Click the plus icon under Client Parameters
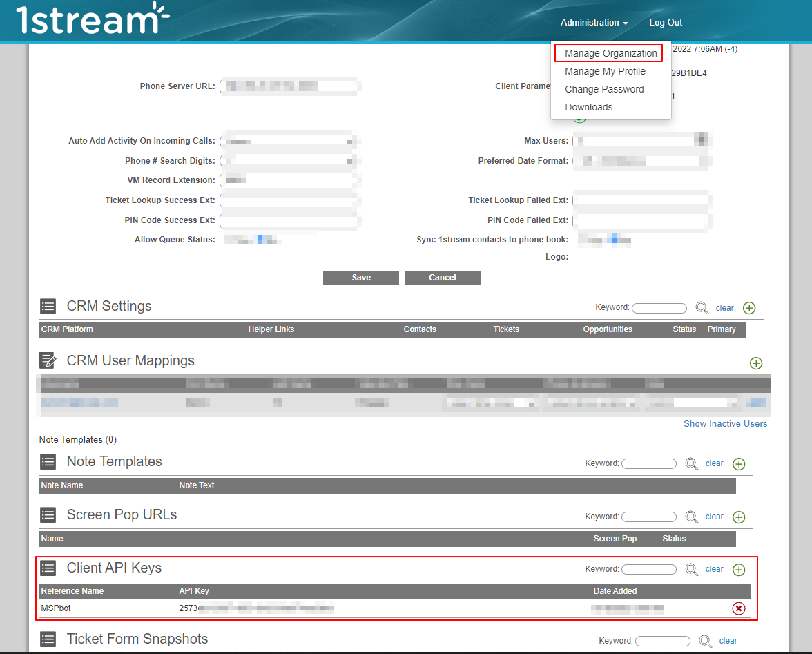 pos(579,117)
